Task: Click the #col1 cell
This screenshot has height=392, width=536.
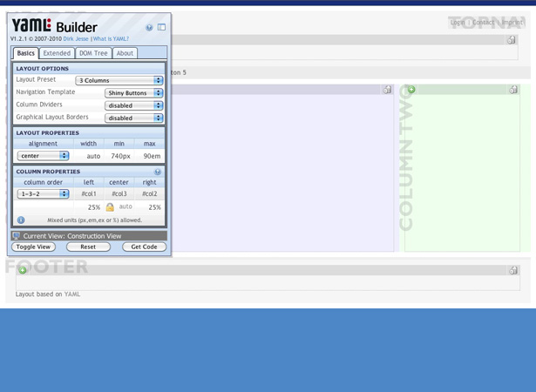Action: (x=89, y=193)
